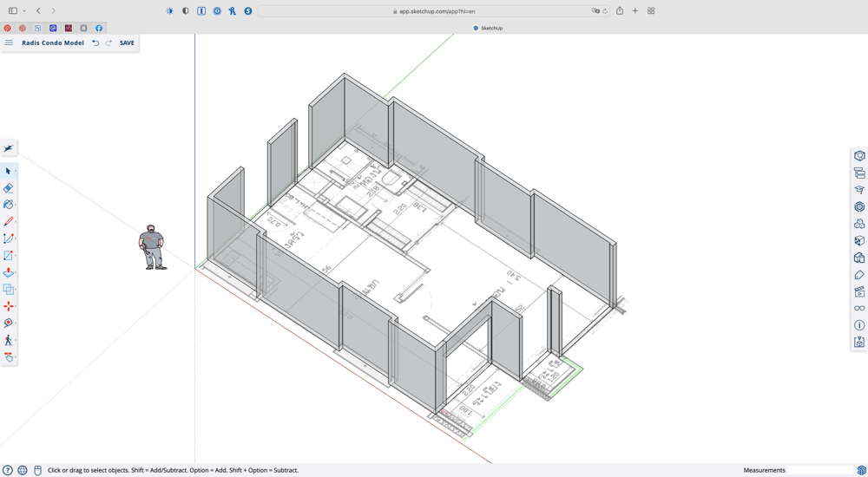Open the Search SketchUp tool icon
The width and height of the screenshot is (868, 477).
coord(9,148)
